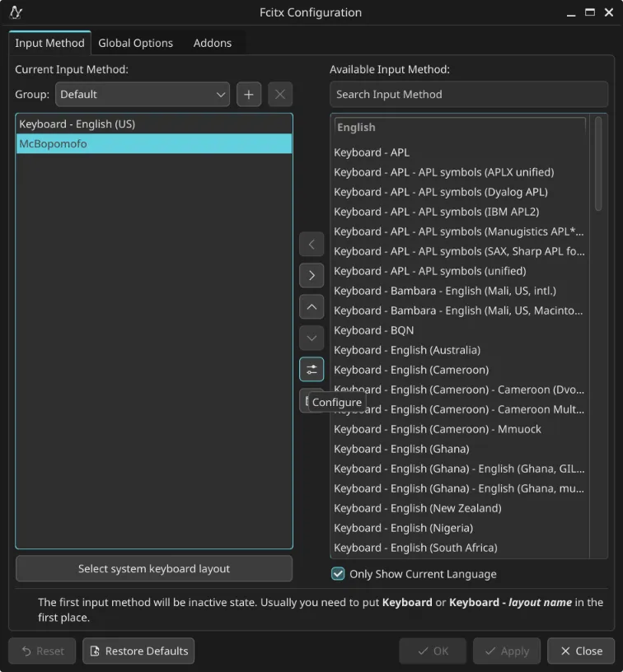623x672 pixels.
Task: Click the OK button
Action: point(433,651)
